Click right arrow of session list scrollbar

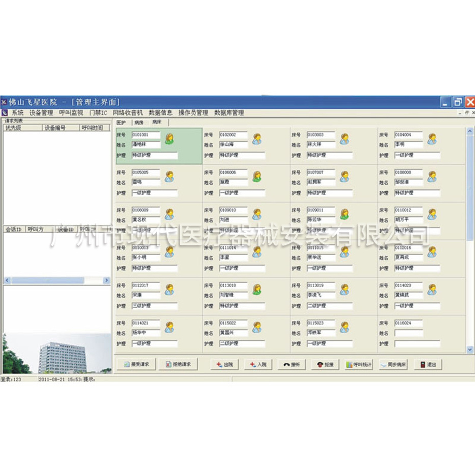pyautogui.click(x=107, y=281)
